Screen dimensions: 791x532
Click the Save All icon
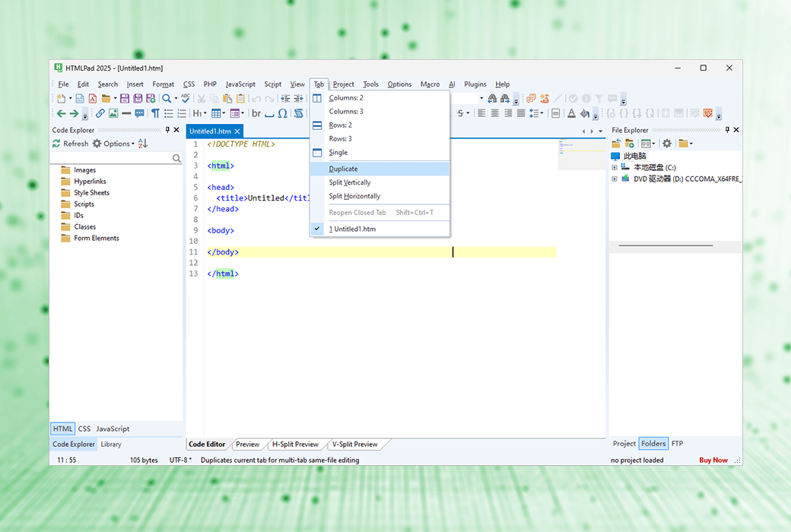pyautogui.click(x=138, y=98)
